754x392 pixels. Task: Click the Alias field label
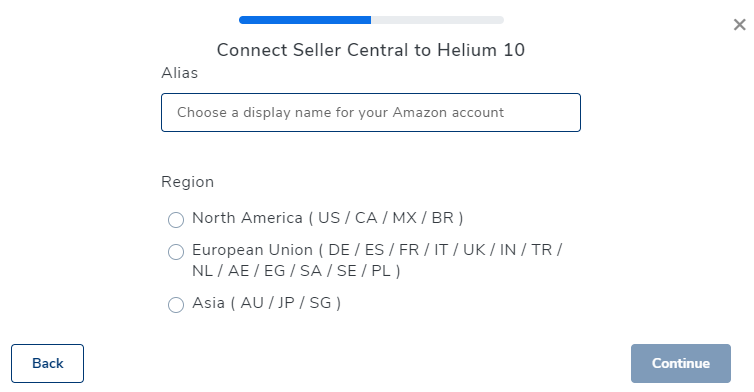[179, 73]
